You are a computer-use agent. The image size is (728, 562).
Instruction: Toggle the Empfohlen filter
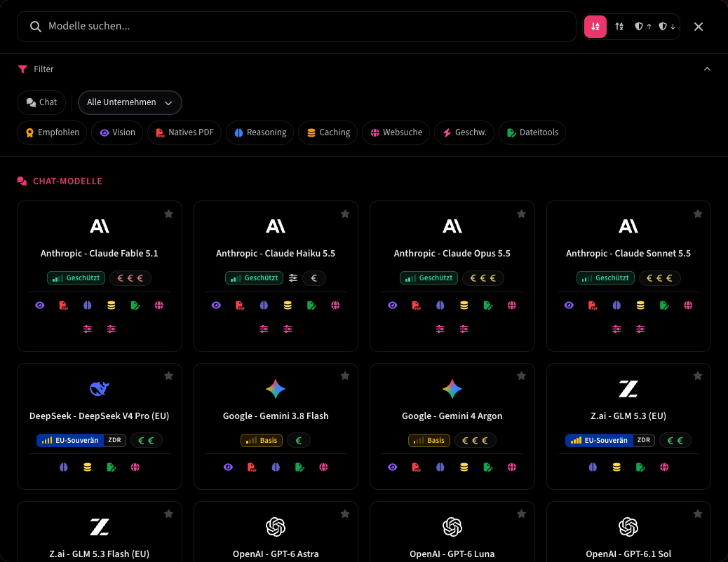tap(52, 132)
